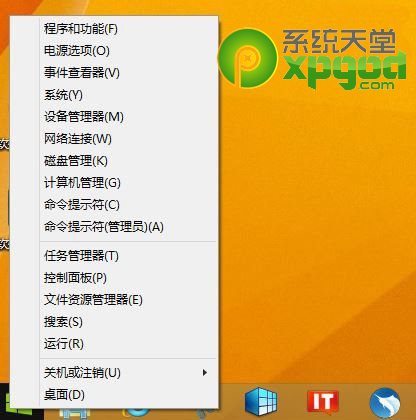Start 任务管理器(T)
Image resolution: width=416 pixels, height=420 pixels.
tap(114, 256)
